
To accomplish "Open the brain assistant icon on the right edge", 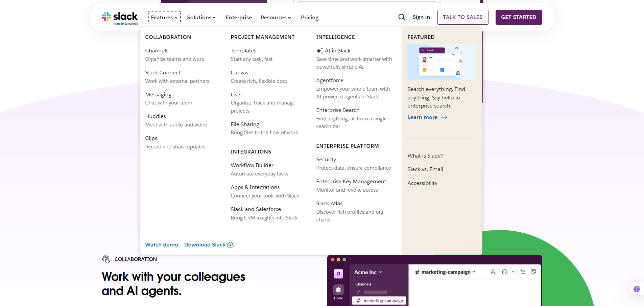I will click(x=637, y=289).
